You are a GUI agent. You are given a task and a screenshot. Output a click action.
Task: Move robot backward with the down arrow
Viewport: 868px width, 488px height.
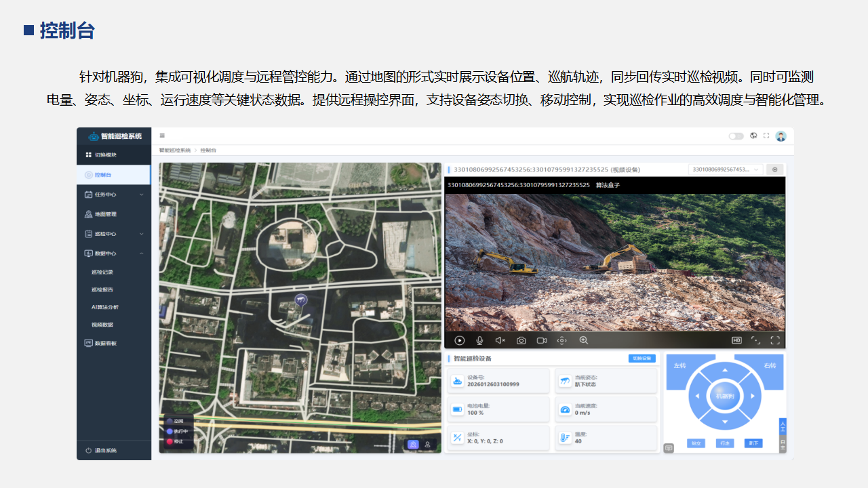(725, 422)
